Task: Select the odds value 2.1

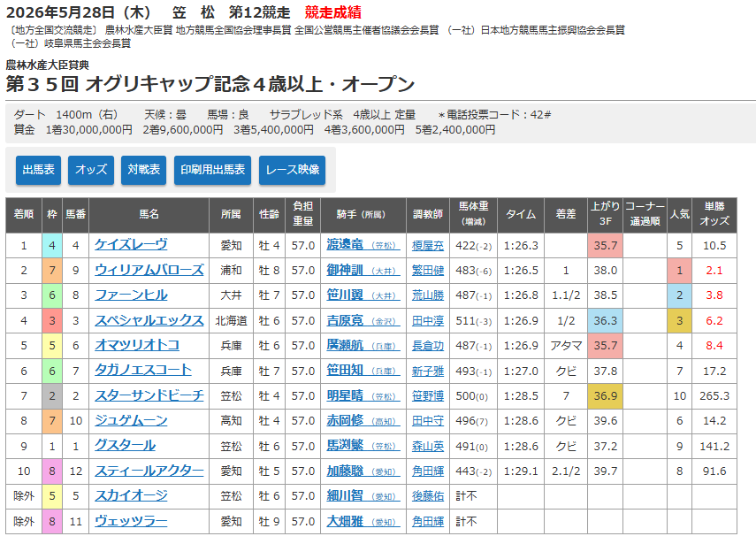Action: 714,271
